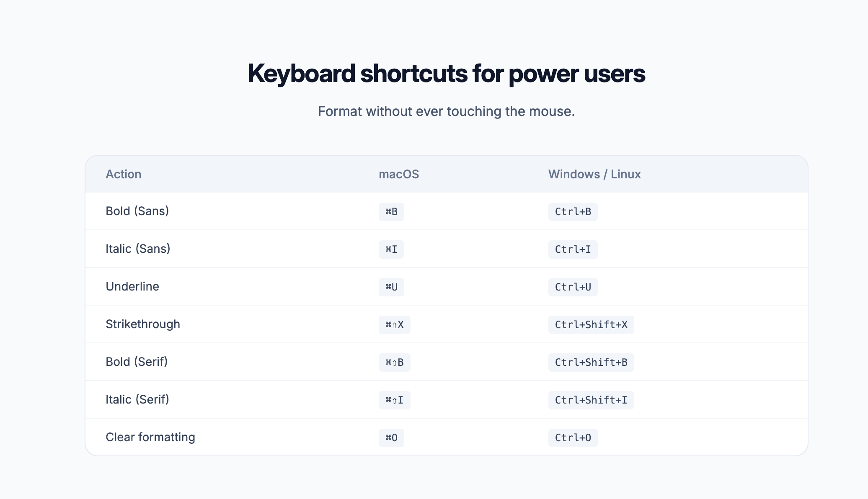The width and height of the screenshot is (868, 499).
Task: Click the ⌘B key badge
Action: click(x=391, y=212)
